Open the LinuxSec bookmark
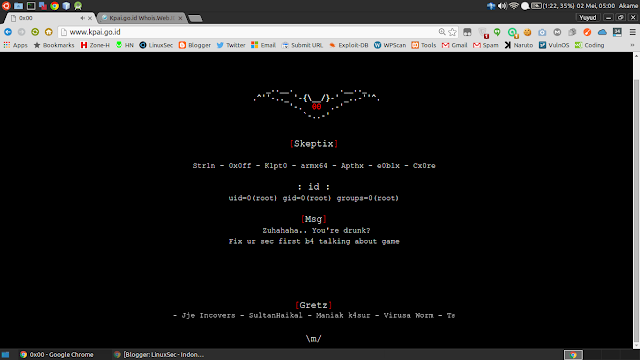The width and height of the screenshot is (640, 360). pos(156,45)
